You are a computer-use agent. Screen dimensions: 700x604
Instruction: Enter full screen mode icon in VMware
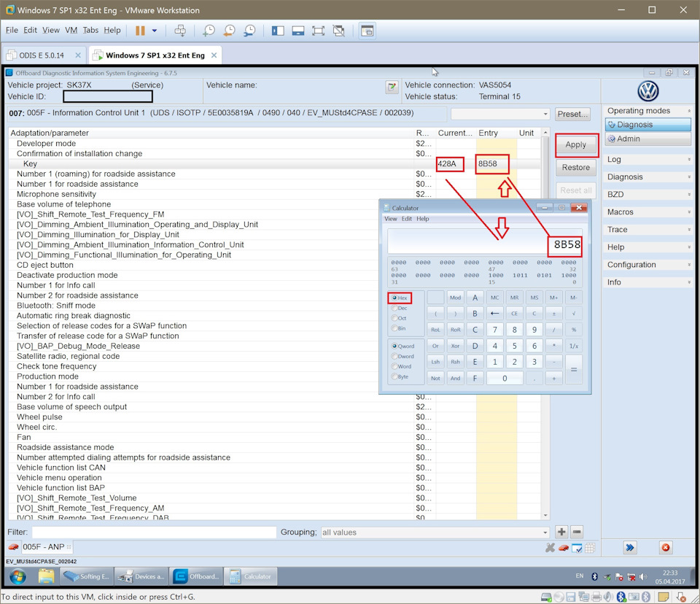click(x=319, y=31)
